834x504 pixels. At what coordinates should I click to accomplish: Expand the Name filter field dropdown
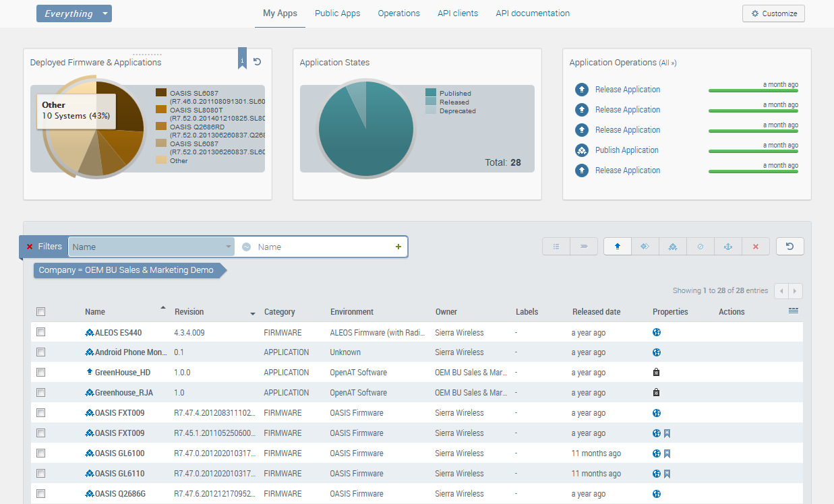[229, 247]
